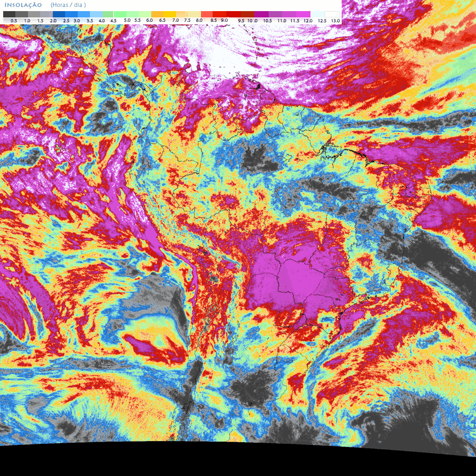Viewport: 476px width, 476px height.
Task: Click the 5.5 value label in legend
Action: point(138,20)
